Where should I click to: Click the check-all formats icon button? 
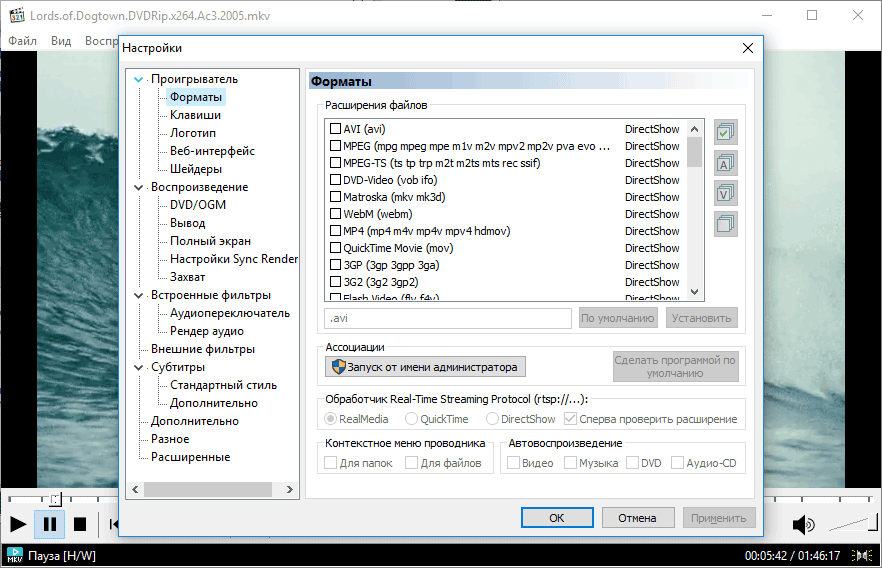[x=726, y=131]
